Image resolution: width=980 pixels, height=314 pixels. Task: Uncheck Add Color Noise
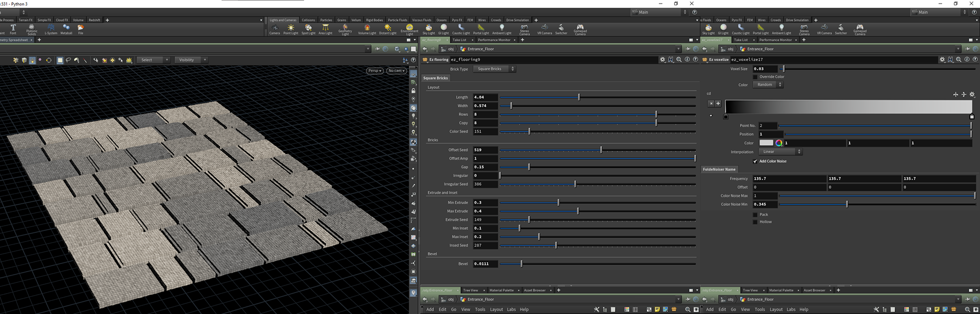(x=755, y=161)
